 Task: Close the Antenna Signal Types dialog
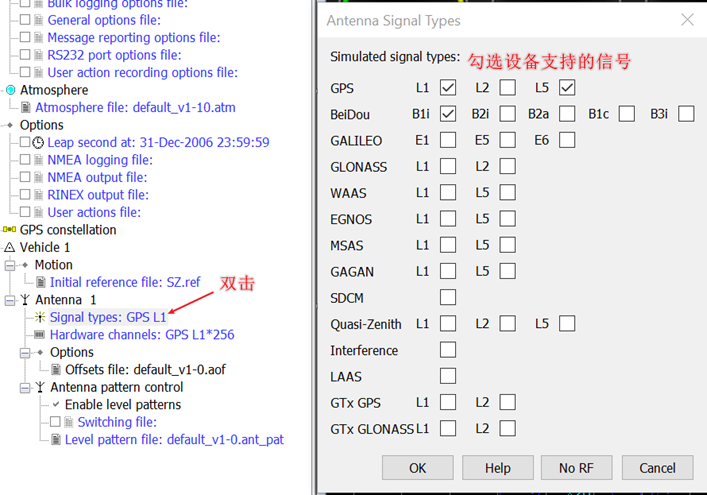tap(687, 20)
